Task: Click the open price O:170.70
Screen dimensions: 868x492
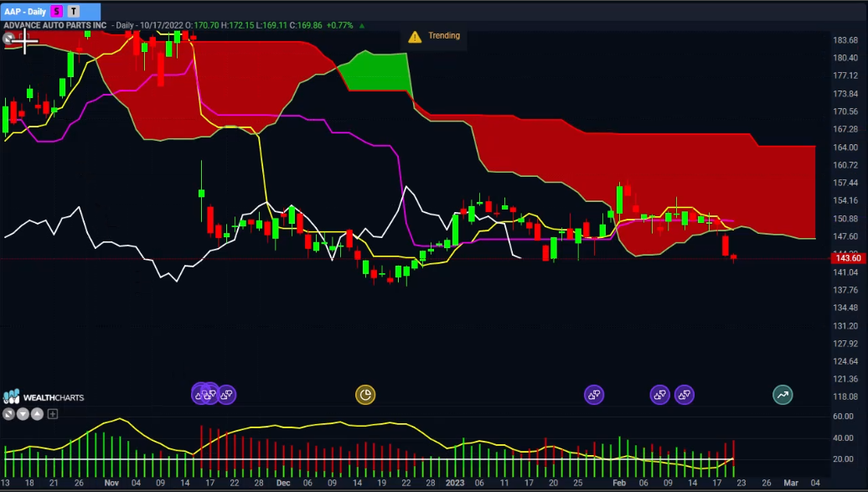Action: coord(202,25)
